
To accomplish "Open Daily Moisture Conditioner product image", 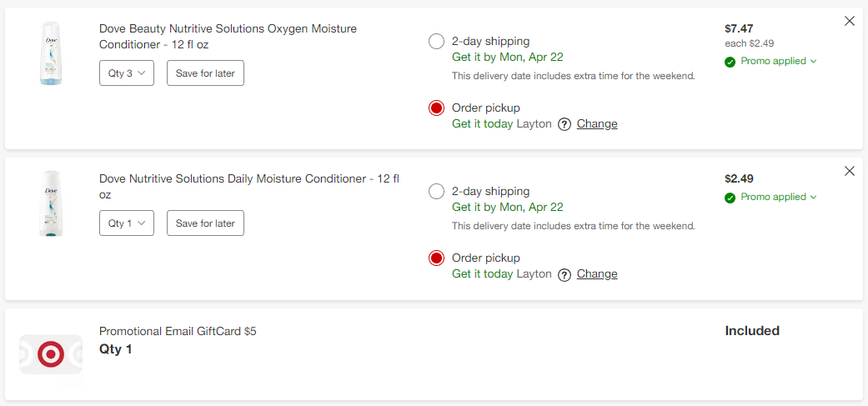I will coord(51,203).
